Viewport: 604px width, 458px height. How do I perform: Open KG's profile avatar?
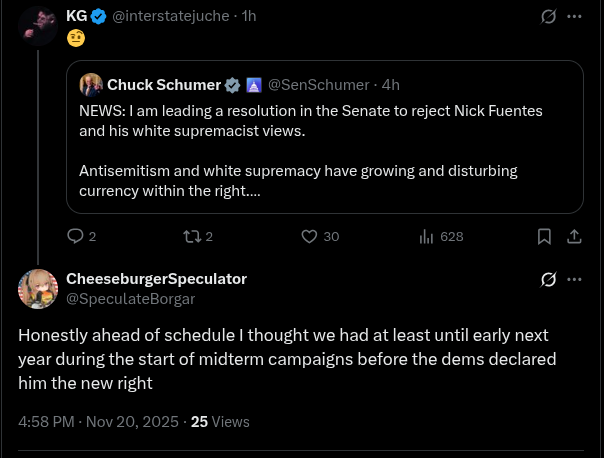point(38,26)
